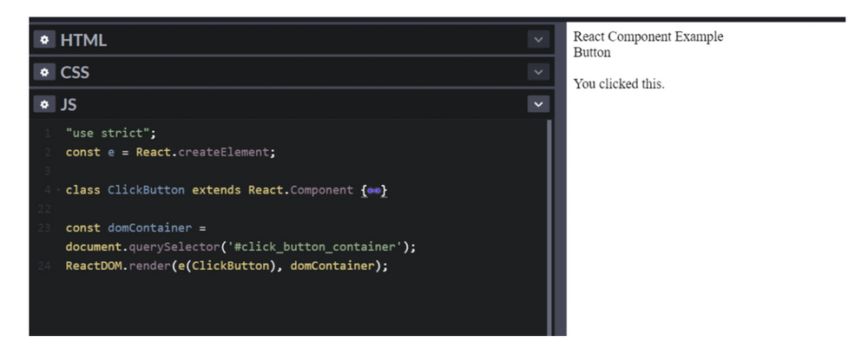This screenshot has height=355, width=868.
Task: Select the JS panel title
Action: click(x=69, y=104)
